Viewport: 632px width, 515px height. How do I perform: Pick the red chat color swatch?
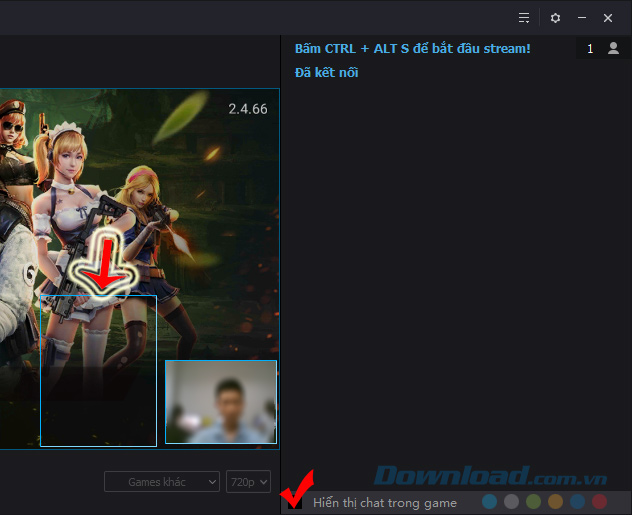(x=599, y=502)
